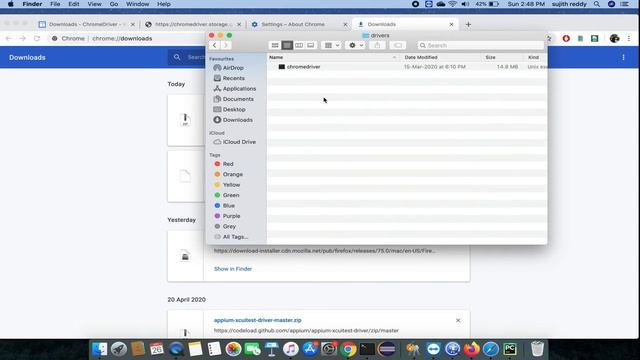Go forward in the Finder drivers window
Viewport: 640px width, 360px height.
pos(226,45)
